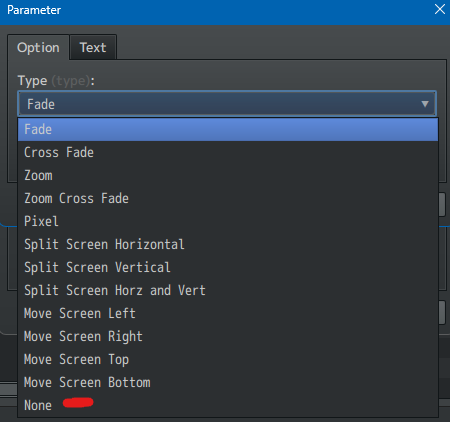Screen dimensions: 450x422
Task: Select Move Screen Right
Action: pyautogui.click(x=228, y=336)
